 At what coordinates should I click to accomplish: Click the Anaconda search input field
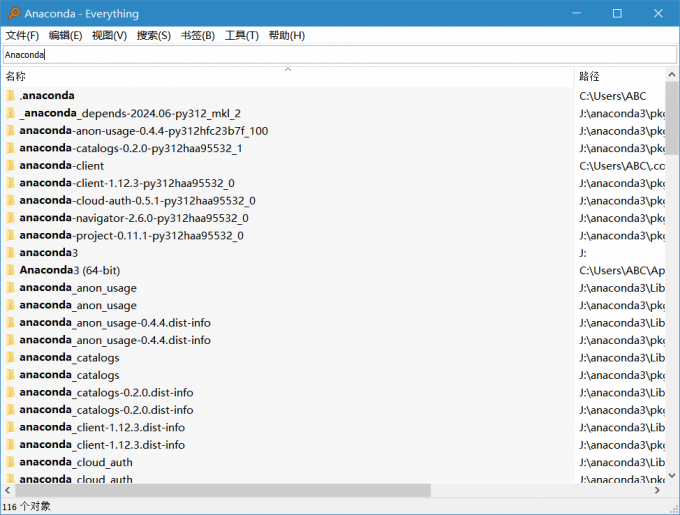click(x=340, y=55)
